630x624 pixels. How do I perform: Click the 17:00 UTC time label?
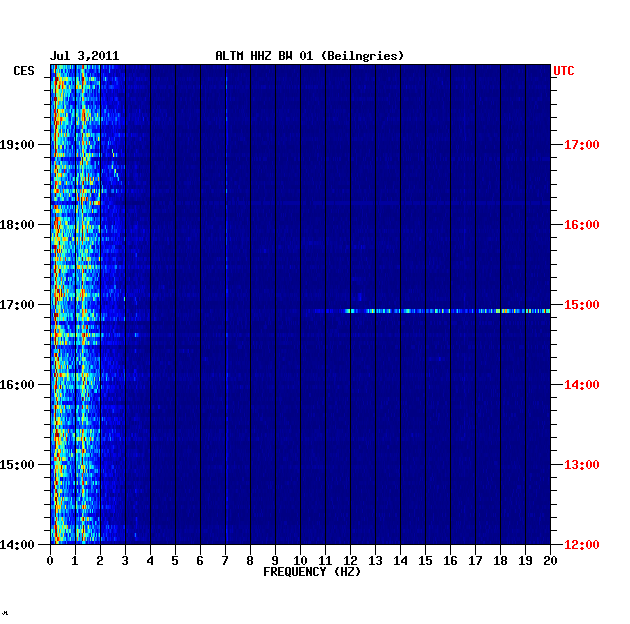point(581,145)
